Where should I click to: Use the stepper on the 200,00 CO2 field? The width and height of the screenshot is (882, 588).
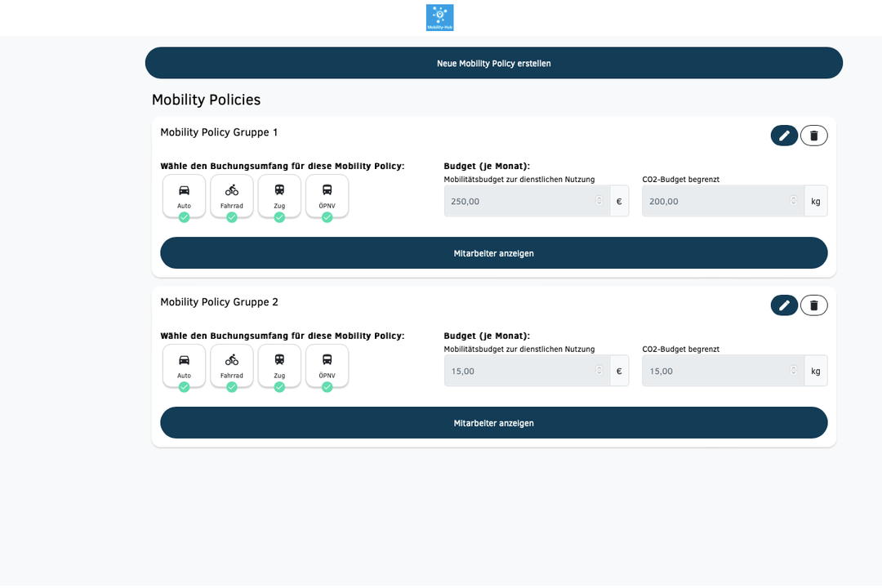click(793, 201)
